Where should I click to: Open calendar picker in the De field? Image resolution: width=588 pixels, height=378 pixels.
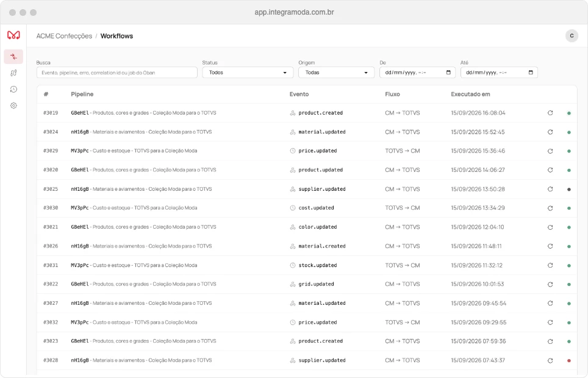click(x=448, y=73)
